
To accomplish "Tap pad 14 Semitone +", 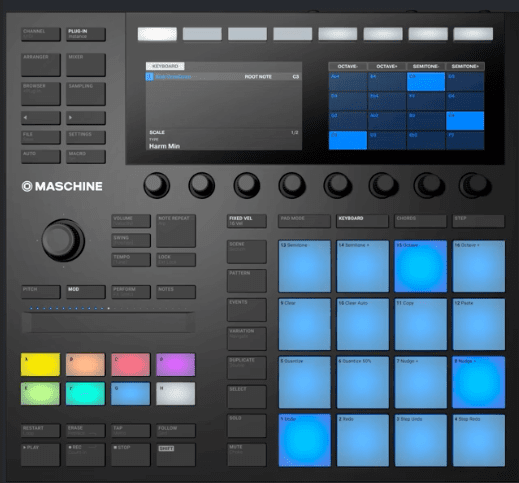I will (x=363, y=266).
